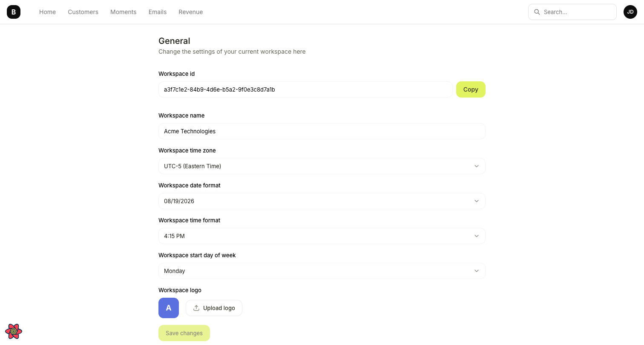Viewport: 644px width, 345px height.
Task: Open the JD user avatar menu
Action: point(630,12)
